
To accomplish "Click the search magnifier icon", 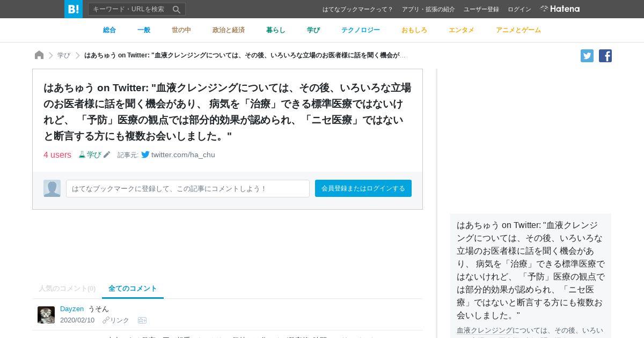I will [177, 9].
